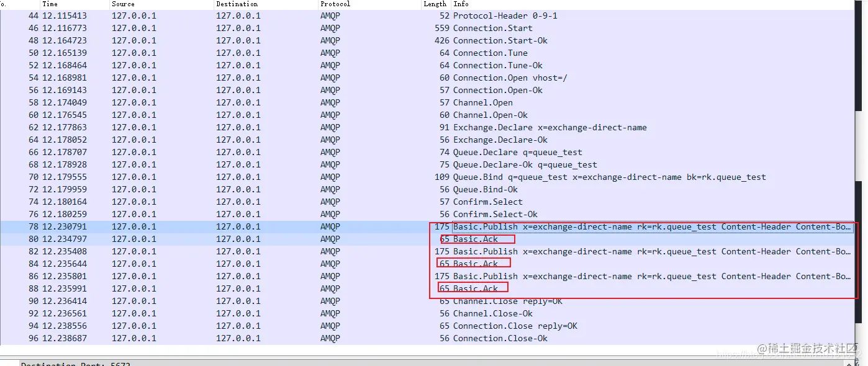Select the 'Protocol-Header 0-9-1' packet info
This screenshot has height=366, width=868.
(x=505, y=16)
